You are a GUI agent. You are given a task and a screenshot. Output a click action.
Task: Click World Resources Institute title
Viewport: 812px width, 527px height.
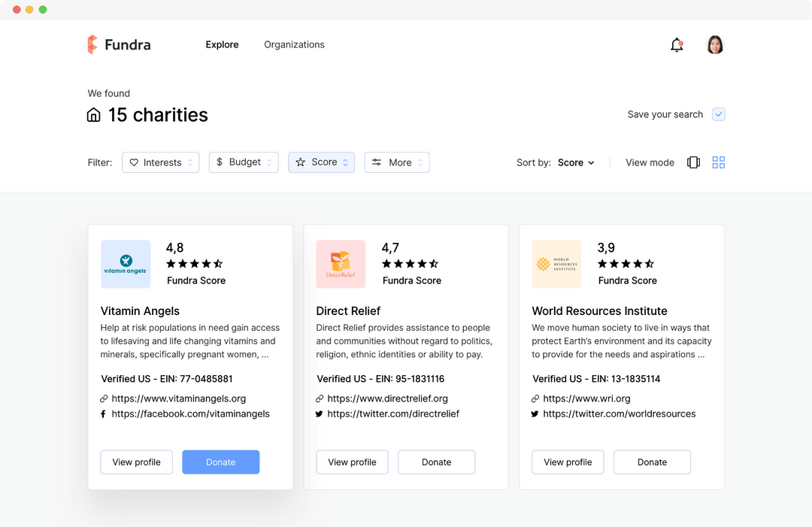tap(599, 311)
